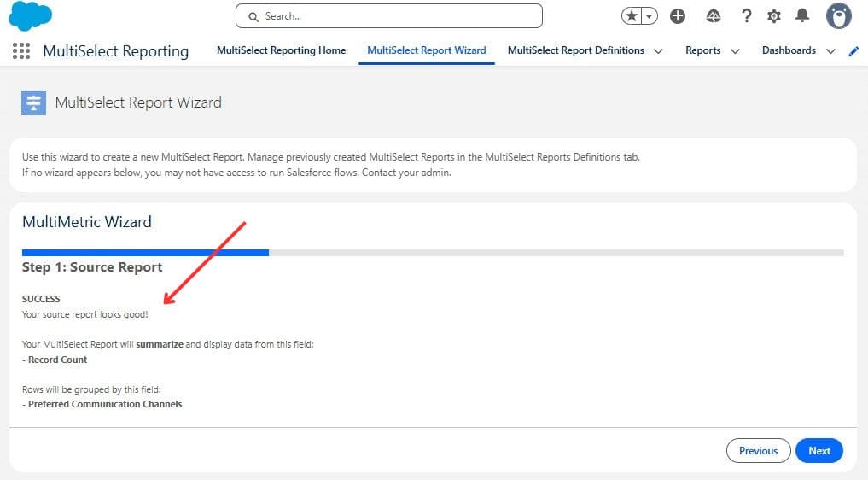The height and width of the screenshot is (480, 868).
Task: Click the wizard progress bar
Action: point(433,253)
